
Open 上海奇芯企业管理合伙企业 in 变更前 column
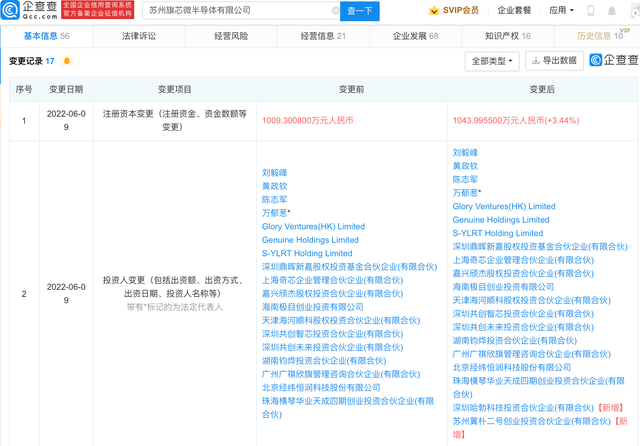[x=333, y=281]
